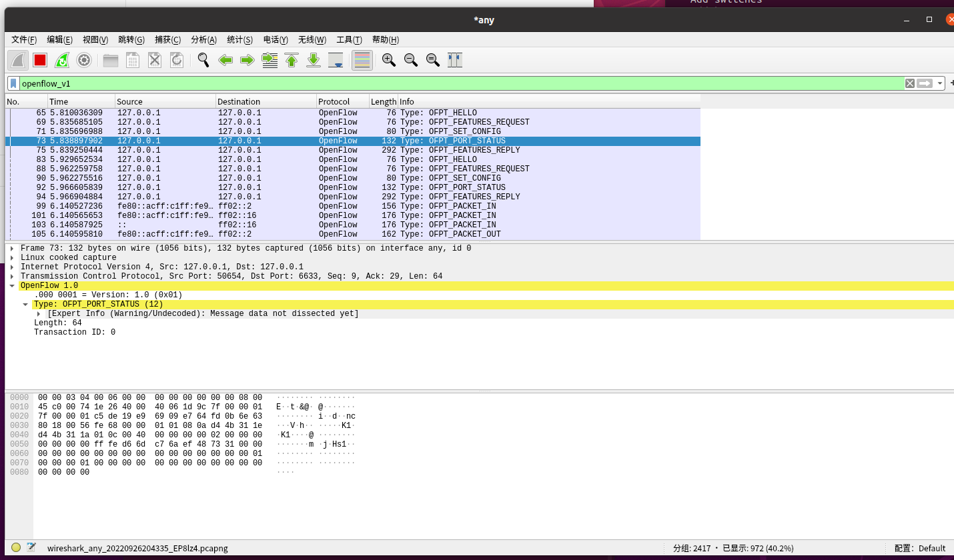
Task: Open a capture file from toolbar
Action: 111,60
